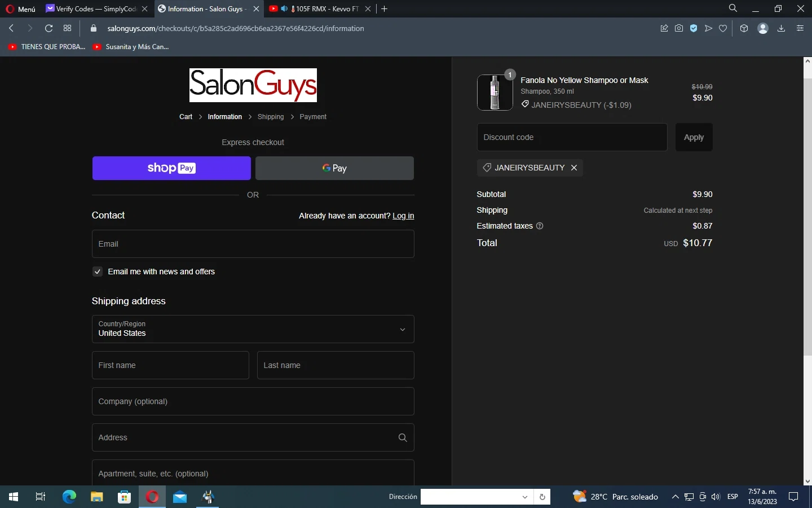Close the Verify Codes tab

click(x=145, y=9)
